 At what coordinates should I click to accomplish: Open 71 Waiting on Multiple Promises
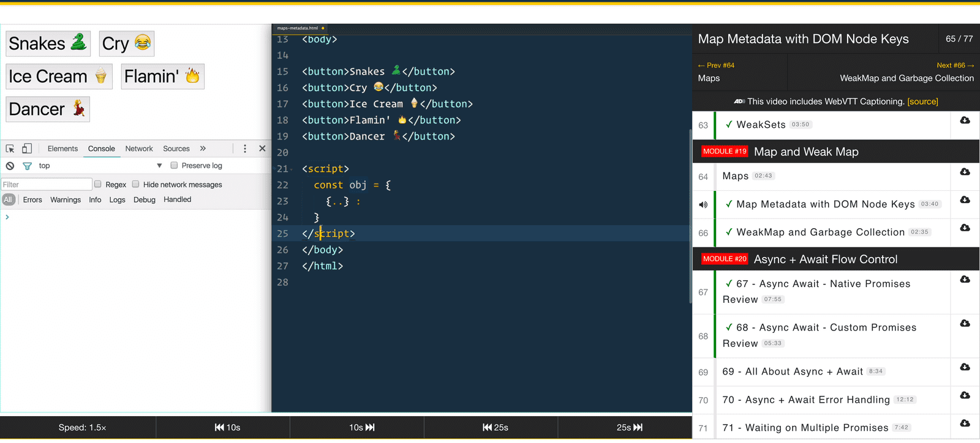click(x=805, y=428)
